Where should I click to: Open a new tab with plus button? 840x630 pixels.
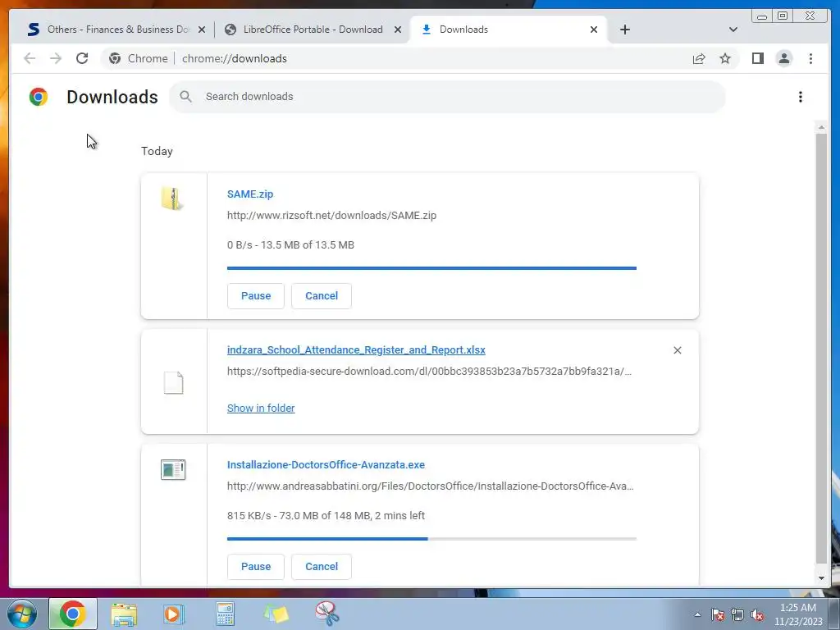624,30
